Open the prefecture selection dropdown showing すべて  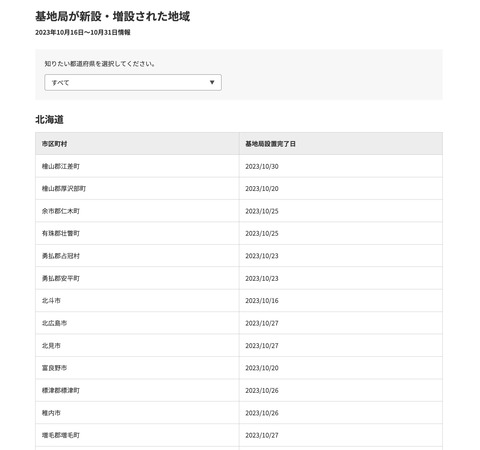(133, 82)
